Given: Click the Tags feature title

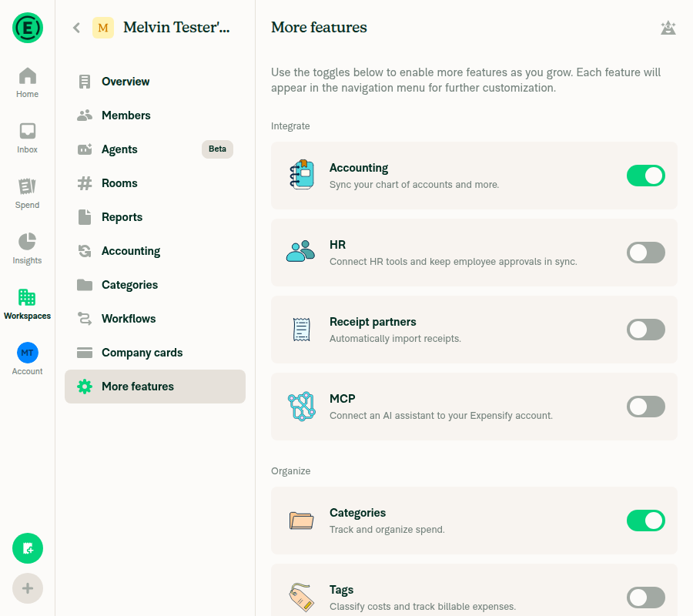Looking at the screenshot, I should click(341, 590).
